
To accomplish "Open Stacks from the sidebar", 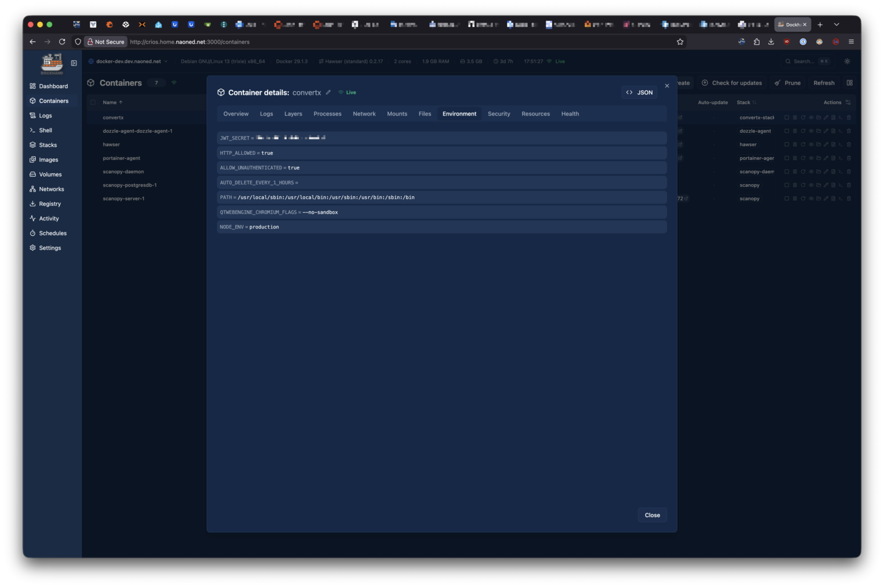I will click(48, 145).
